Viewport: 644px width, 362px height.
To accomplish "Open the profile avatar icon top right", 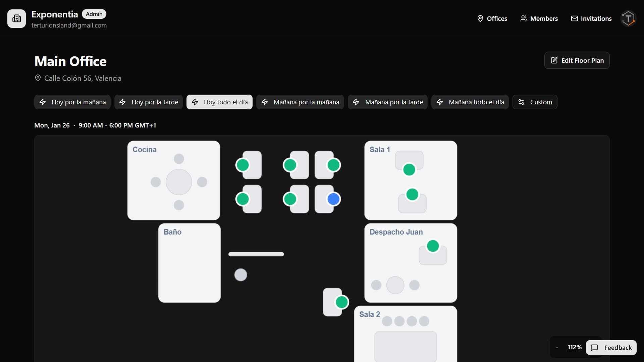I will (x=628, y=18).
